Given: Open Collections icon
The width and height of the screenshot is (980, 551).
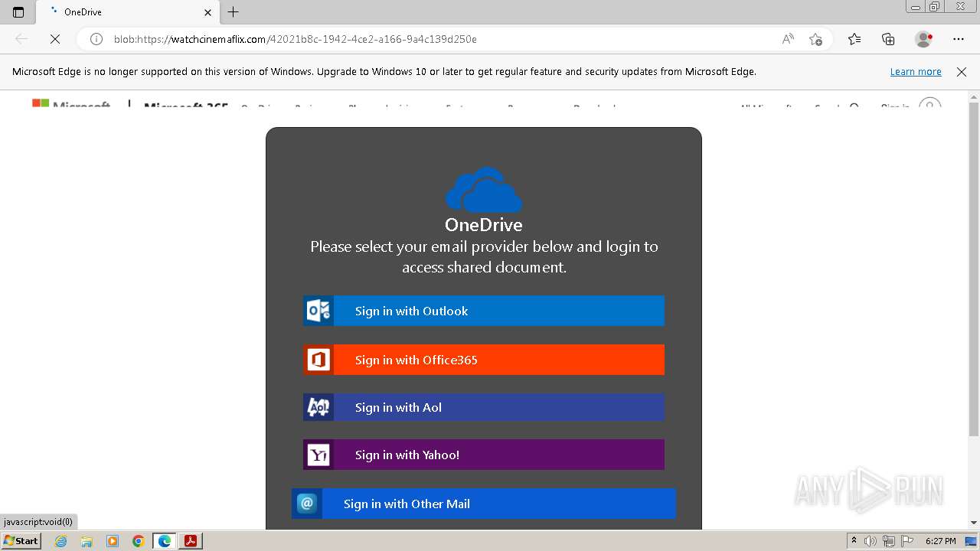Looking at the screenshot, I should point(888,39).
